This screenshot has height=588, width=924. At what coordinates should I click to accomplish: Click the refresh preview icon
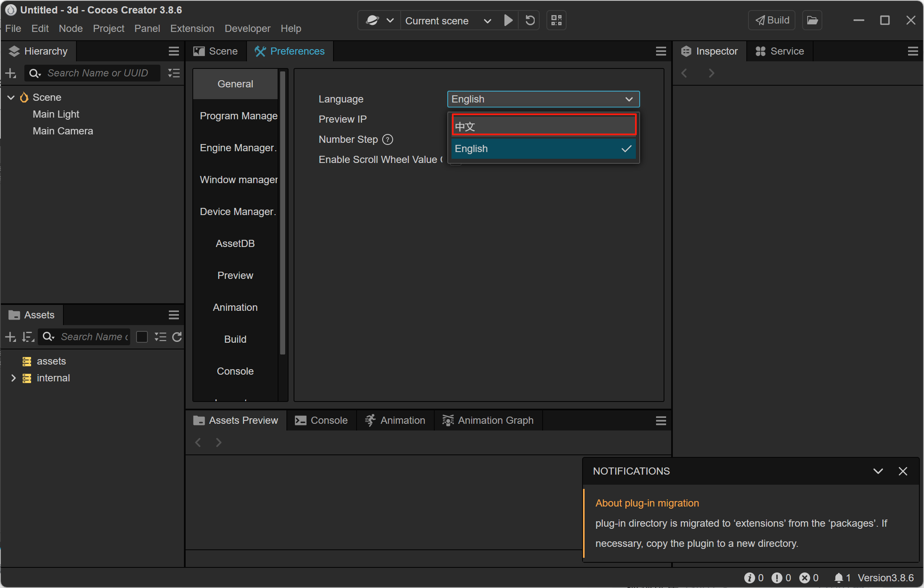pyautogui.click(x=530, y=20)
